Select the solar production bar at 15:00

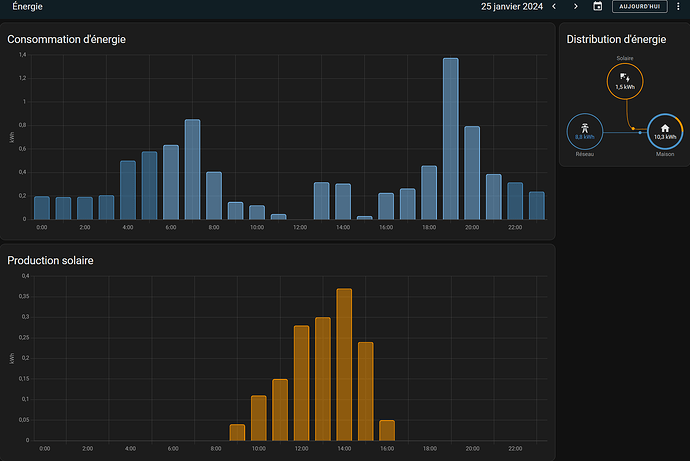(366, 391)
